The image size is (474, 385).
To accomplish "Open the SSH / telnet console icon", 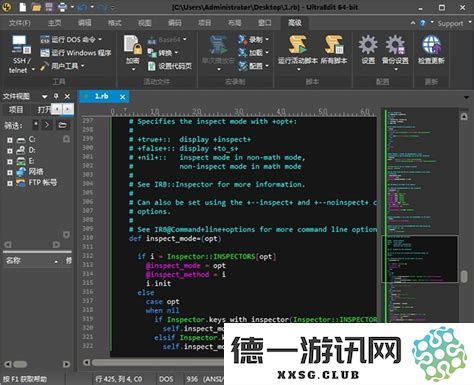I will (21, 45).
